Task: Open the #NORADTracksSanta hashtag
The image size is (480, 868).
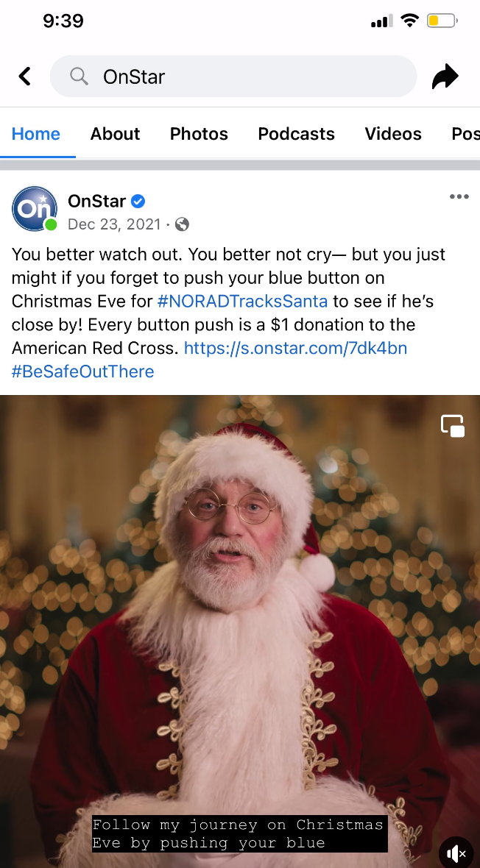Action: coord(242,301)
